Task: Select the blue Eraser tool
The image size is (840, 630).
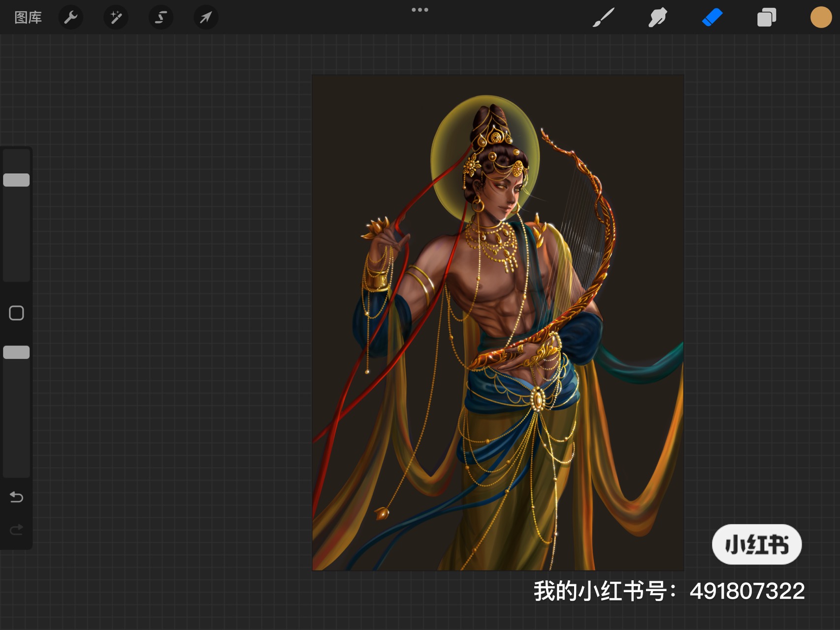Action: click(x=712, y=17)
